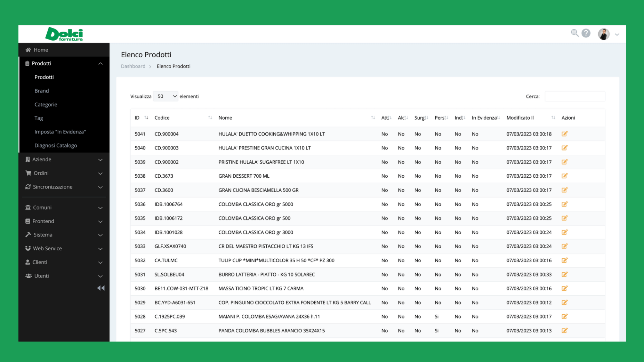Viewport: 644px width, 362px height.
Task: Open Diagnosi Catalogo submenu item
Action: [56, 145]
